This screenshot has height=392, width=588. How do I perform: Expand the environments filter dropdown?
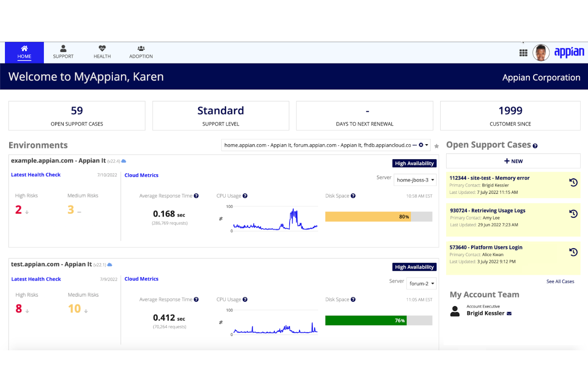(x=427, y=145)
